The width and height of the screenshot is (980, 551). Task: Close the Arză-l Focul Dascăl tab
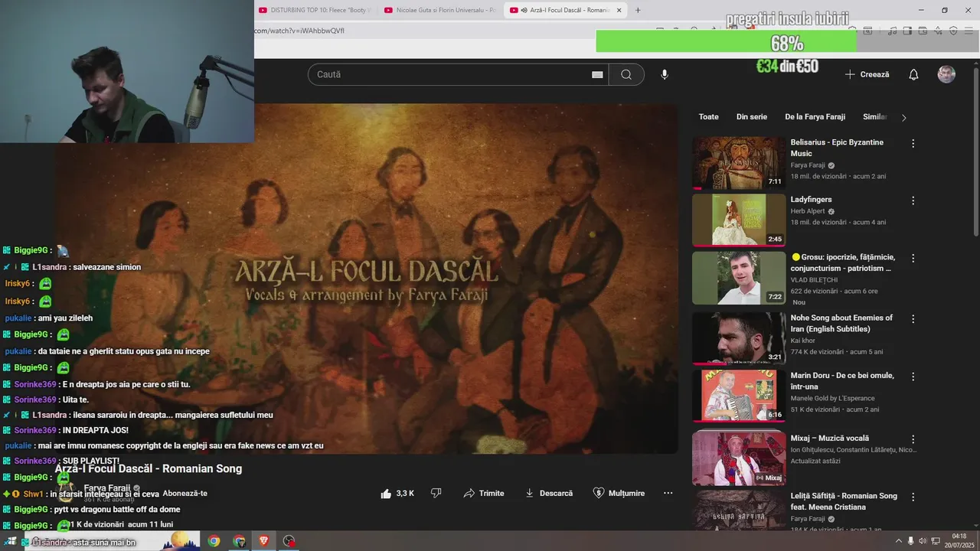[619, 10]
